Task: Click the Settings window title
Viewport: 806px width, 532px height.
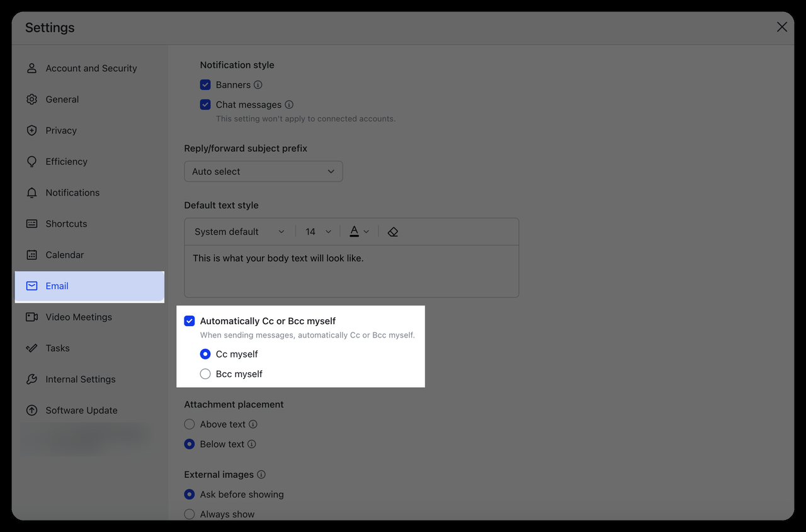Action: pos(50,27)
